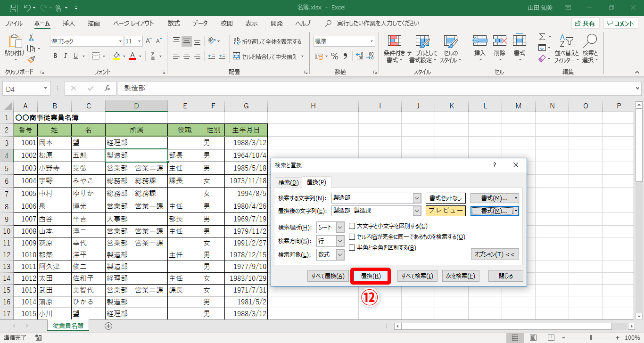644x343 pixels.
Task: Click the Save icon in the title bar
Action: [13, 8]
